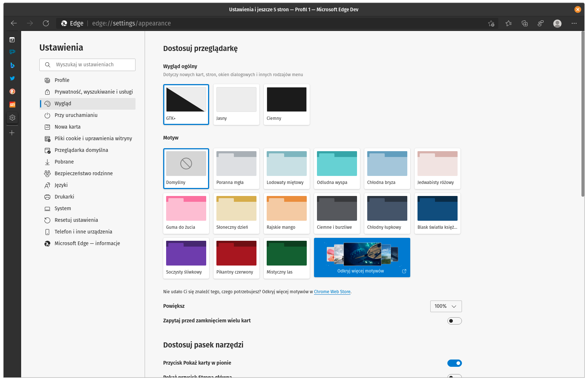Click the plus icon to open new tab
The height and width of the screenshot is (381, 588).
(x=12, y=133)
